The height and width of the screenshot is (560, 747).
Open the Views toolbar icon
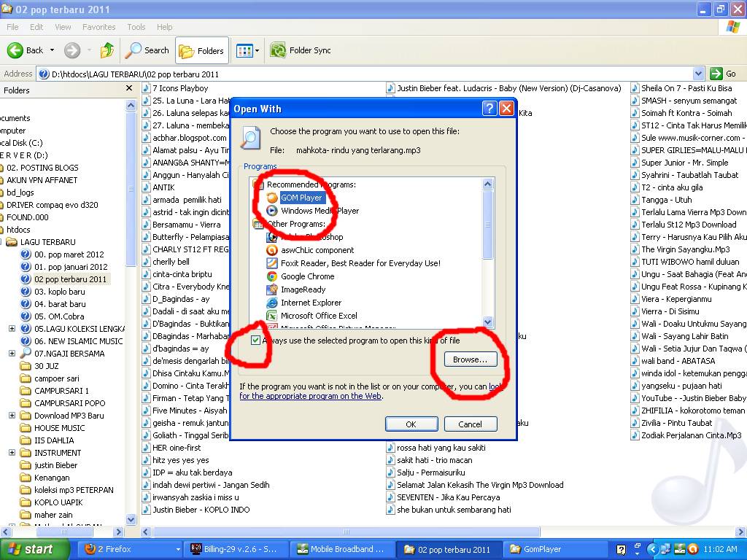point(244,50)
